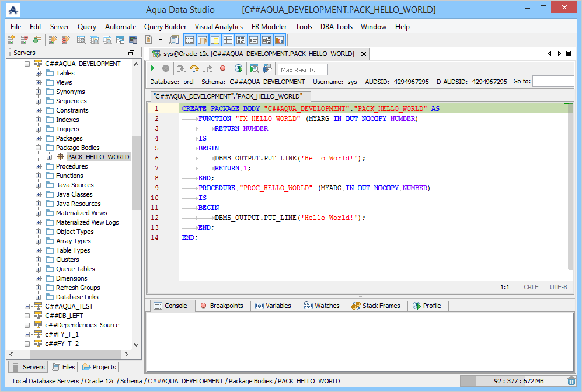
Task: Click the bar chart toolbar icon
Action: (x=279, y=40)
